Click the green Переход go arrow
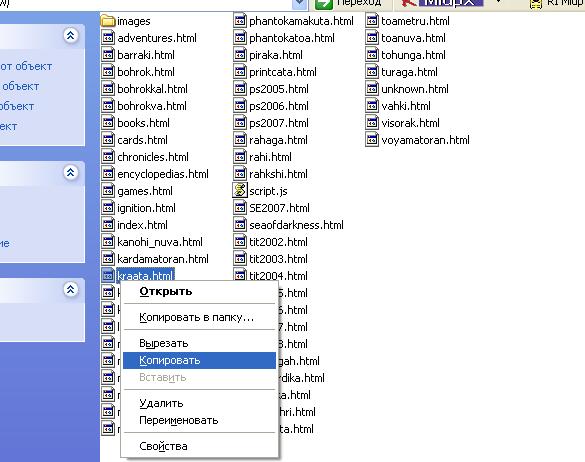Image resolution: width=585 pixels, height=462 pixels. 323,4
